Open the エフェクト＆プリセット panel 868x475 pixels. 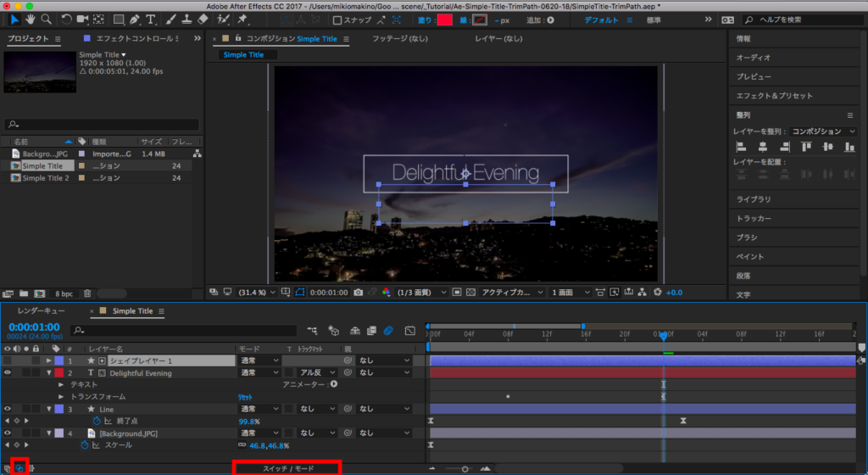coord(774,96)
